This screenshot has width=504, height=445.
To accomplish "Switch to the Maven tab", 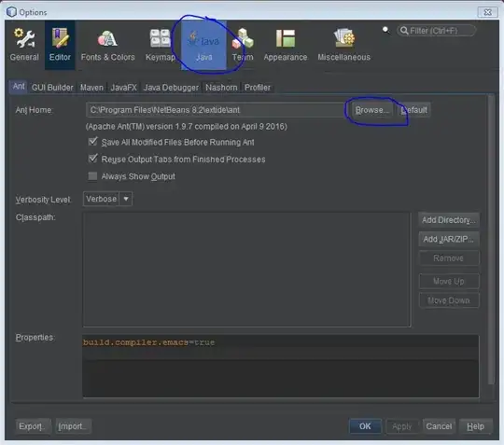I will pyautogui.click(x=91, y=88).
